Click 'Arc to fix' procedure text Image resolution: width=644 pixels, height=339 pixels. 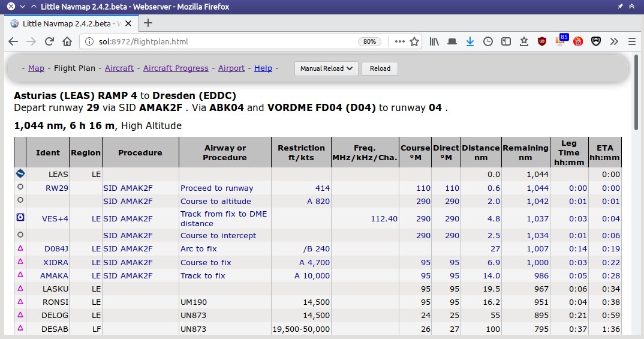(x=198, y=248)
